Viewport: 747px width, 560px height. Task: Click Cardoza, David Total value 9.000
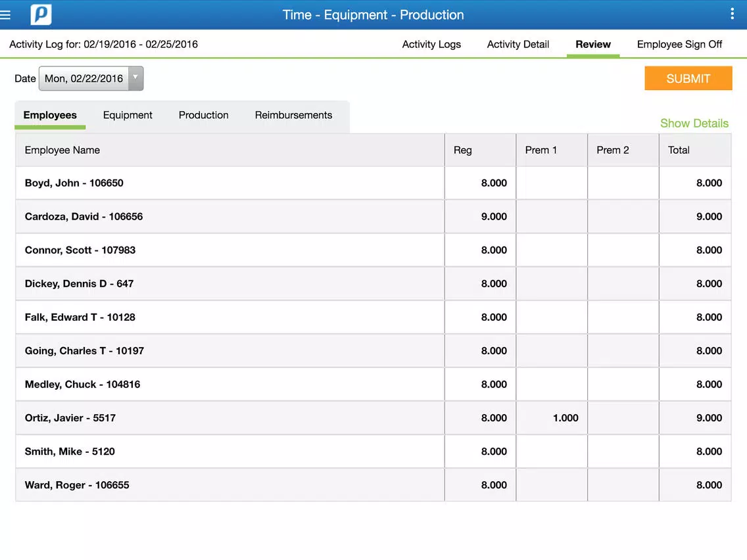pos(709,217)
